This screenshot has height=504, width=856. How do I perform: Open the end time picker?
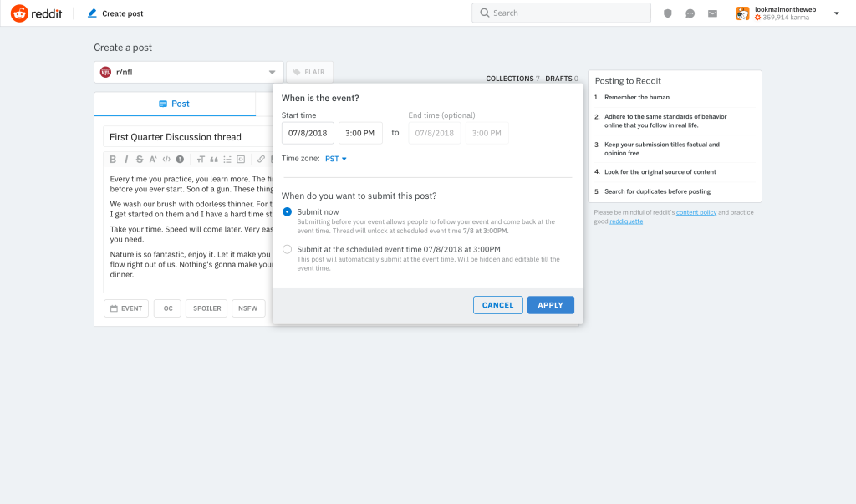487,133
